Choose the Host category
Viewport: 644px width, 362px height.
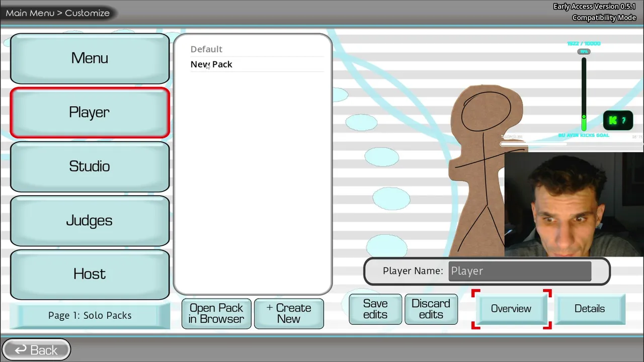[90, 274]
